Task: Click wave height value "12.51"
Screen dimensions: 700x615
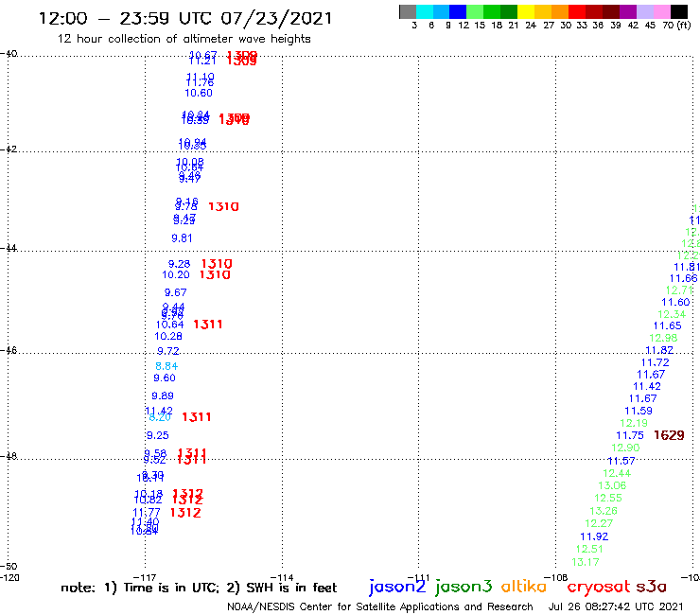Action: pos(589,549)
